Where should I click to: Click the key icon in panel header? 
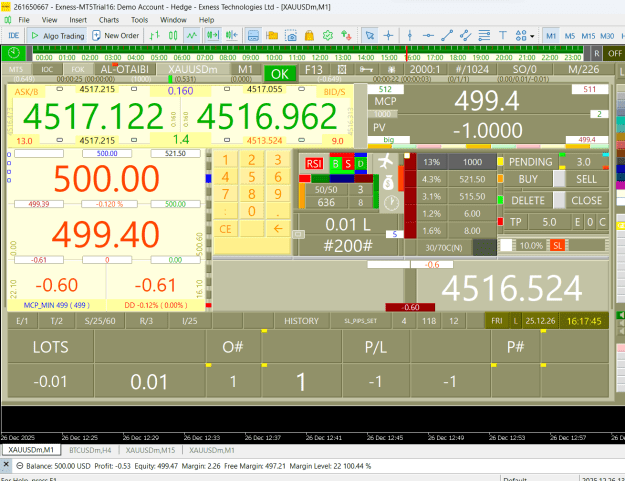(x=366, y=69)
